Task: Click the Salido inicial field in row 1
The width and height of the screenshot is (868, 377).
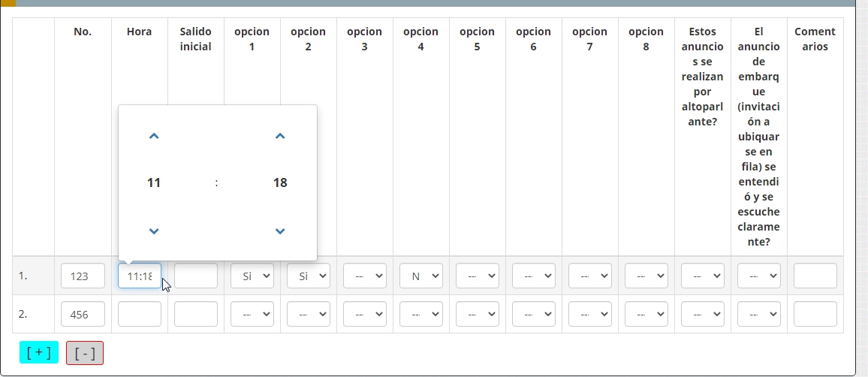Action: tap(196, 276)
